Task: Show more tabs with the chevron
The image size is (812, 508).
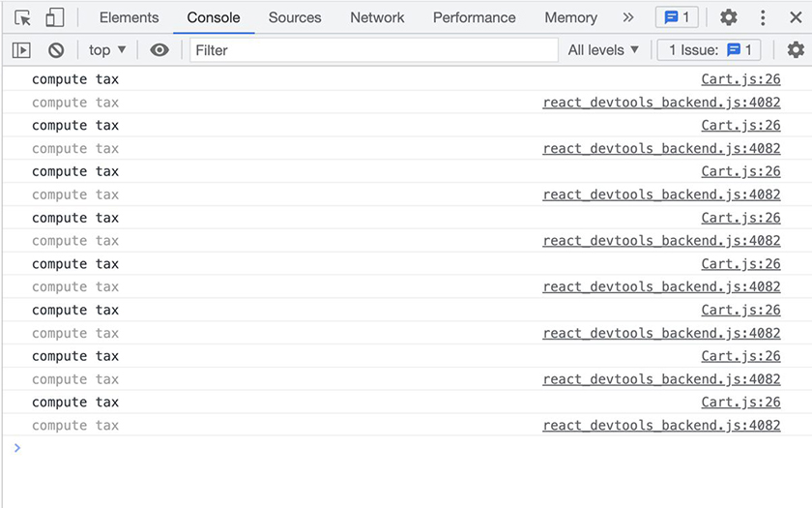Action: 628,17
